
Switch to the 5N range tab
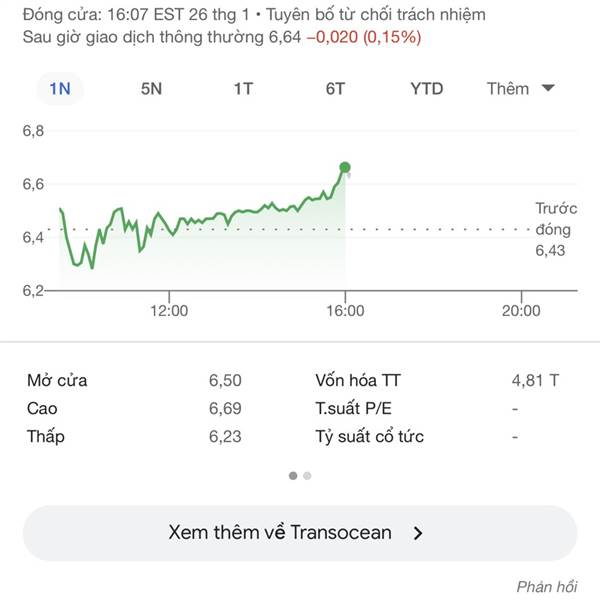tap(151, 89)
